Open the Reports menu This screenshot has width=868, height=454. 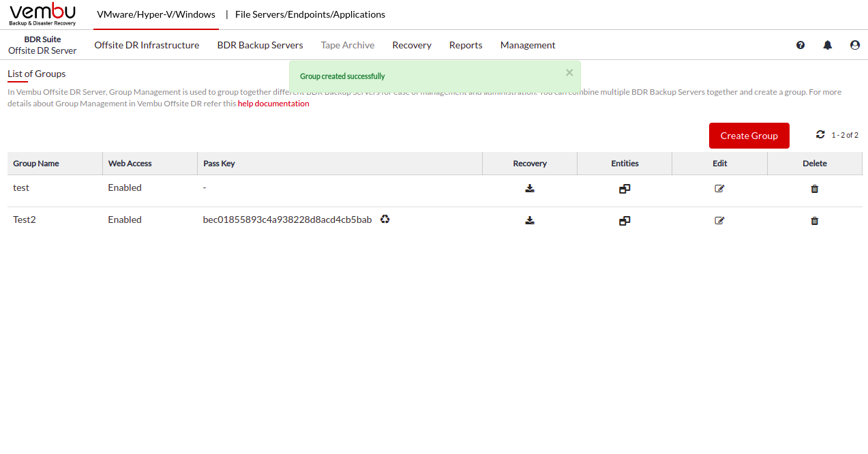click(466, 45)
